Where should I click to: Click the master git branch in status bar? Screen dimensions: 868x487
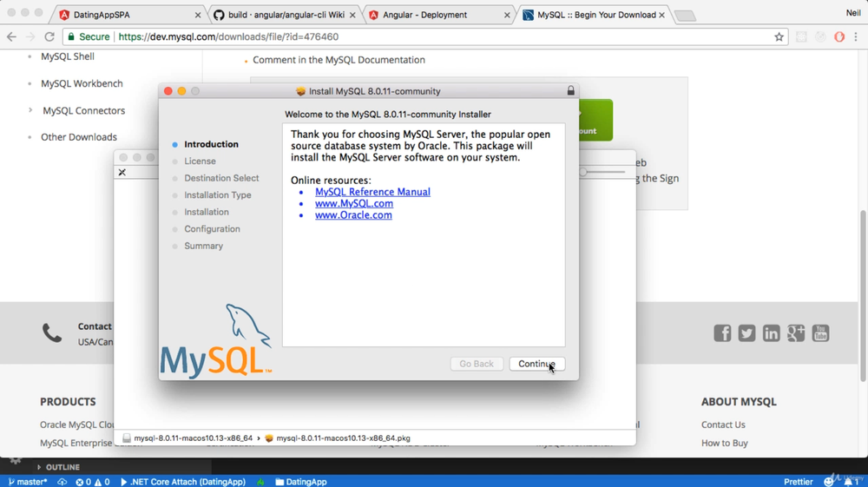tap(28, 482)
